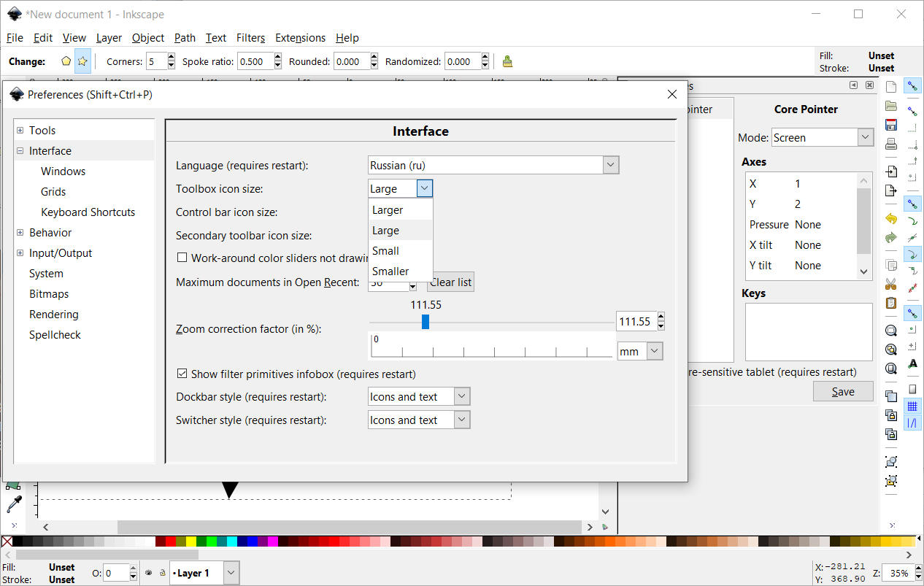Click the Paste clipboard icon

coord(890,303)
